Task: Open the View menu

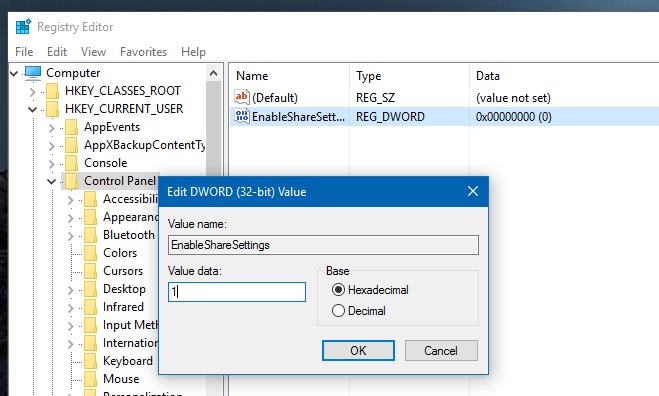Action: [93, 52]
